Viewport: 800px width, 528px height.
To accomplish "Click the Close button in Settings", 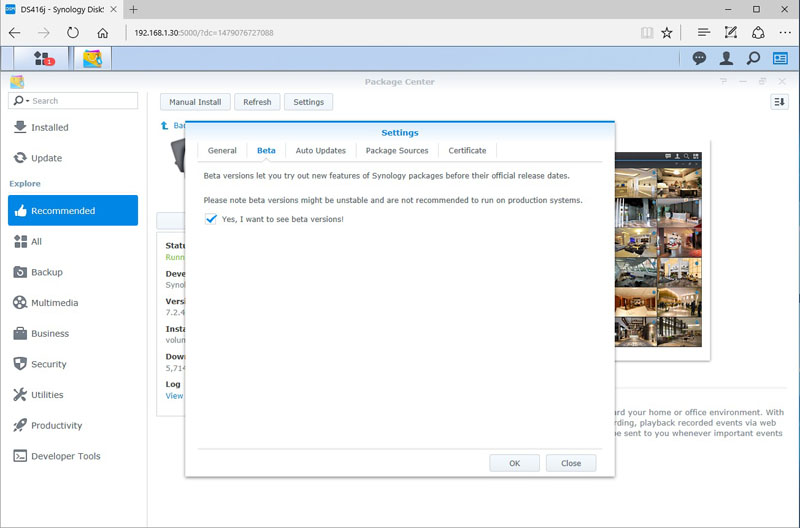I will pos(571,463).
